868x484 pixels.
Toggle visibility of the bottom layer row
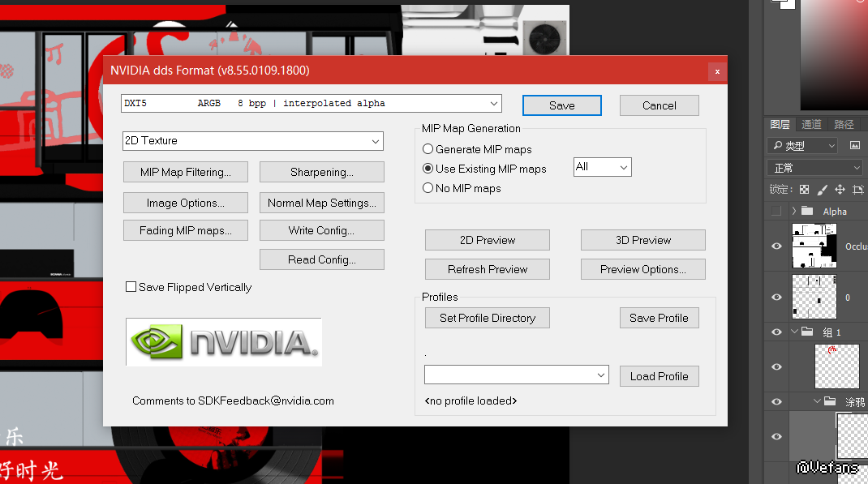tap(776, 436)
